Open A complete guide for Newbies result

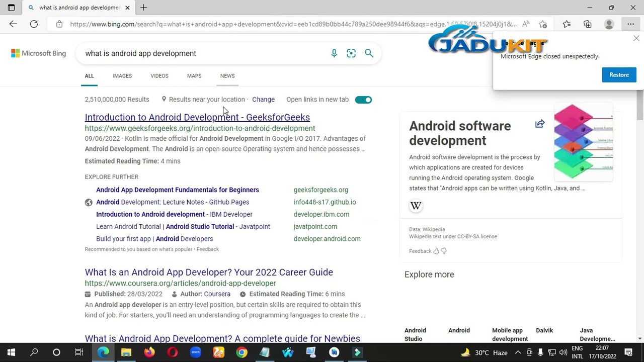[222, 338]
